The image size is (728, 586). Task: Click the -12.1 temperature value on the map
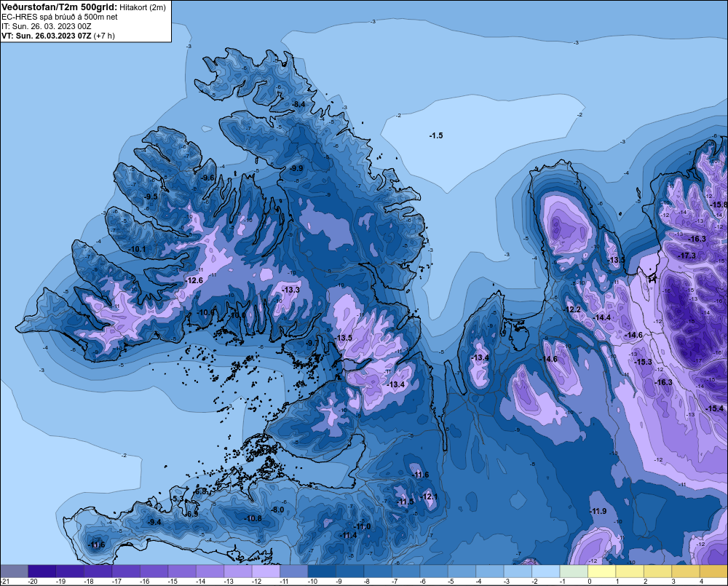tap(429, 496)
